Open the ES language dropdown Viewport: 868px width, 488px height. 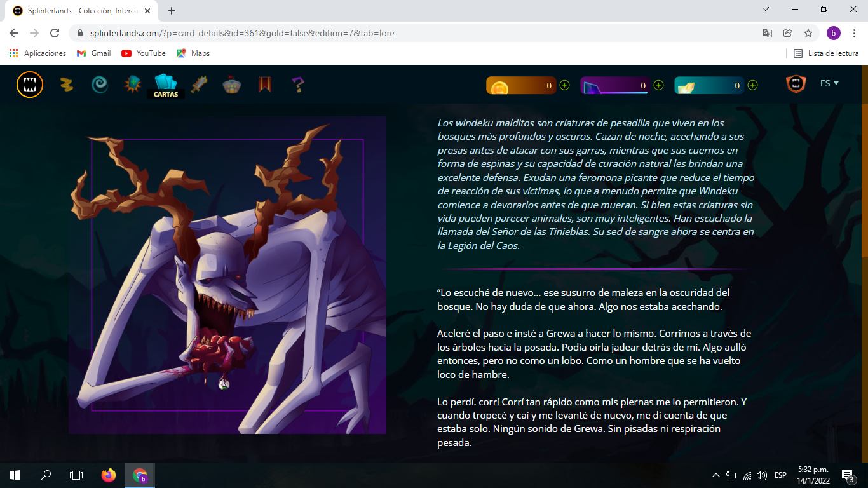[x=830, y=83]
